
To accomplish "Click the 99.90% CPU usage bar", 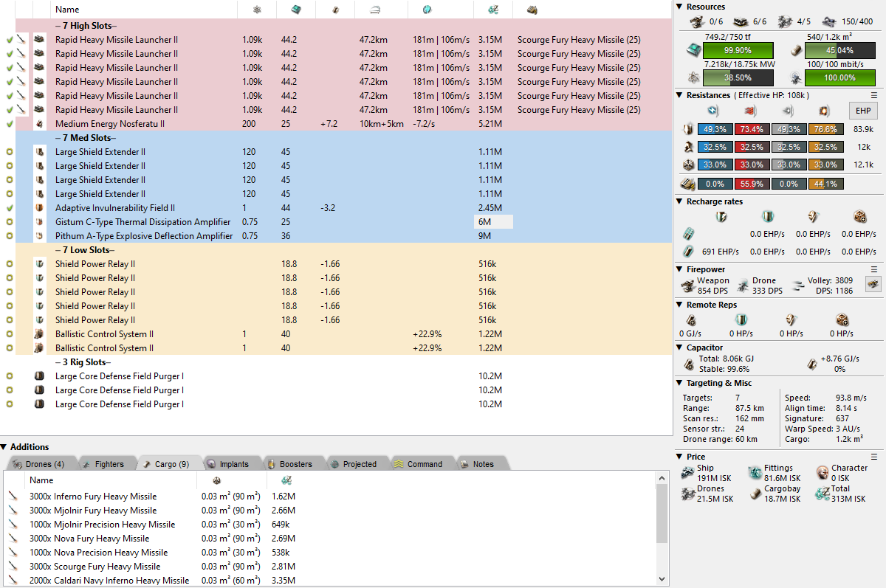I will tap(738, 50).
